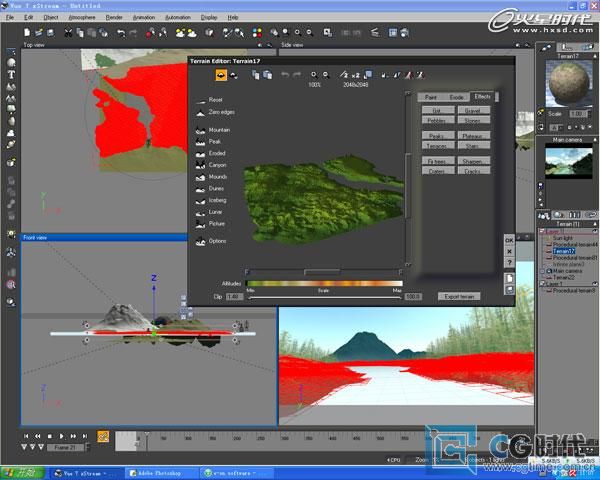
Task: Collapse the top Layer tree node
Action: tap(542, 232)
